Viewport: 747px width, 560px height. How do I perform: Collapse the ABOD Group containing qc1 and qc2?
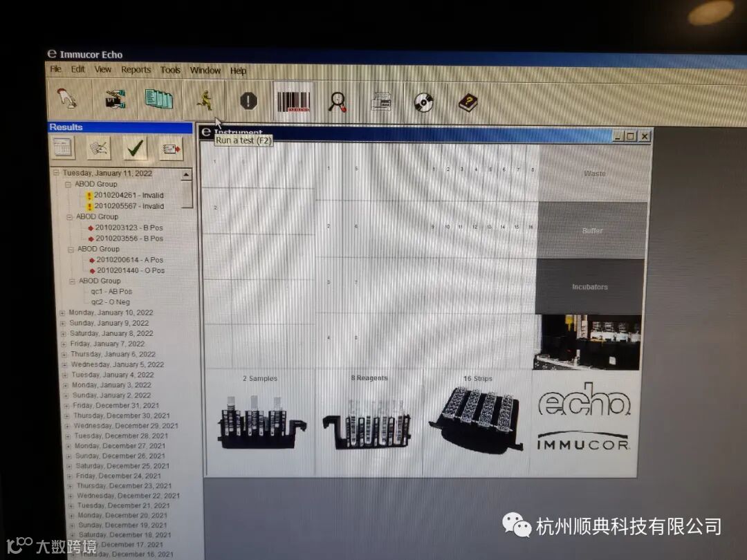coord(72,281)
